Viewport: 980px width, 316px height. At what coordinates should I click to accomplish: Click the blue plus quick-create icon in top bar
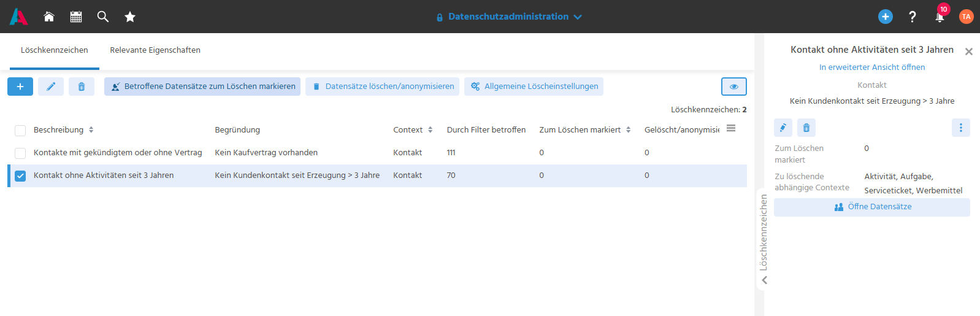[x=886, y=17]
